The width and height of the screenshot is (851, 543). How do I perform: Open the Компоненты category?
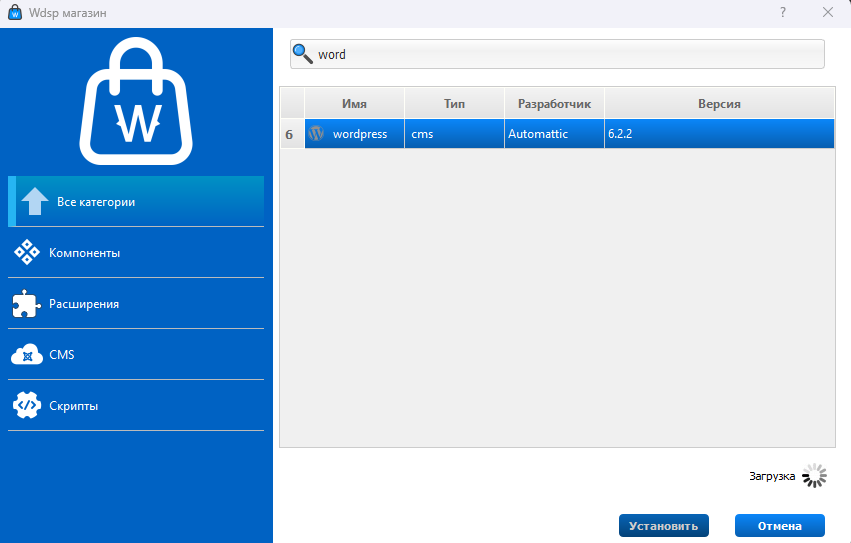136,252
